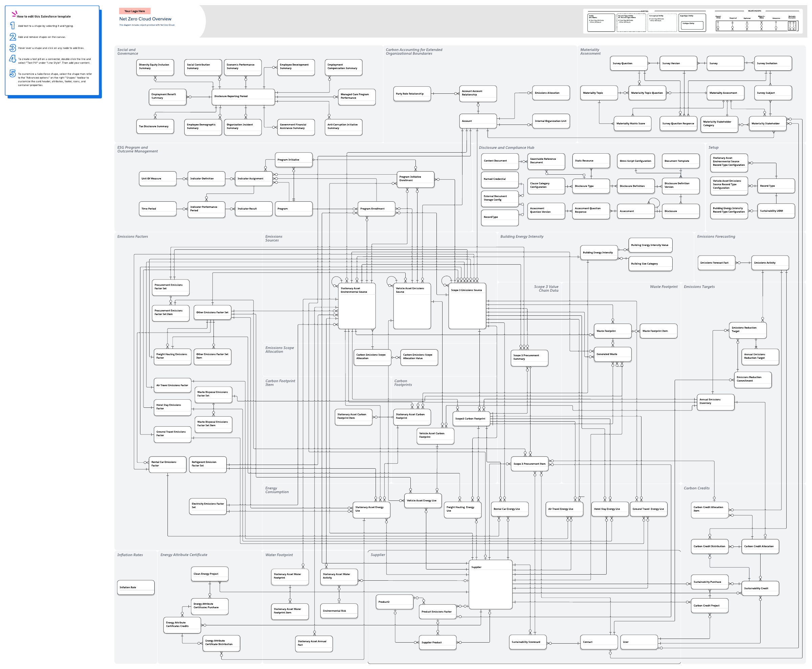812x669 pixels.
Task: Click the Account entity card
Action: click(x=478, y=121)
